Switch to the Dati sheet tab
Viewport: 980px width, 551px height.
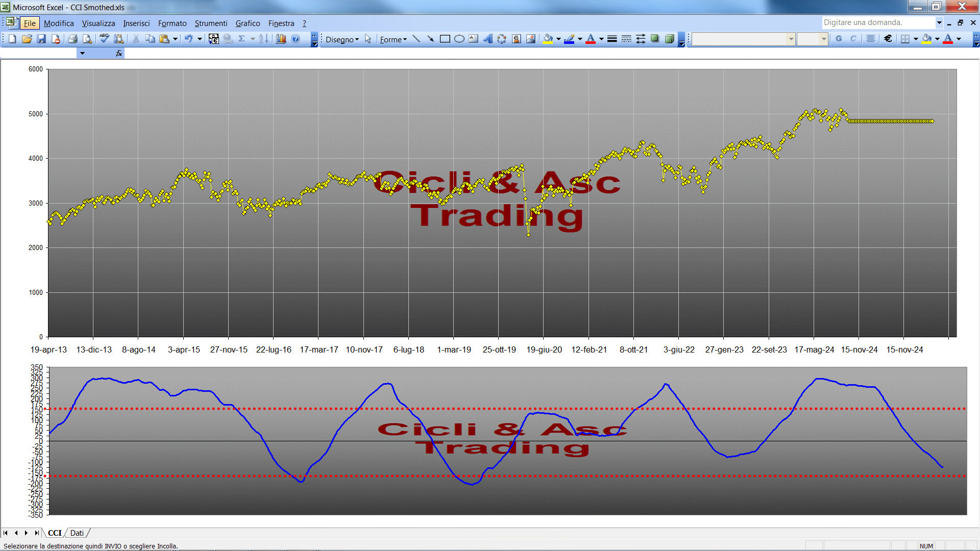pyautogui.click(x=77, y=533)
